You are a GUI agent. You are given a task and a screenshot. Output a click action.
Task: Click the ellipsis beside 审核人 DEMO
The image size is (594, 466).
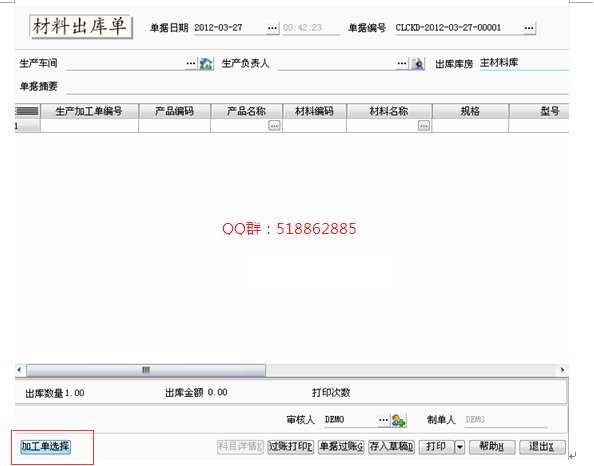pos(383,420)
